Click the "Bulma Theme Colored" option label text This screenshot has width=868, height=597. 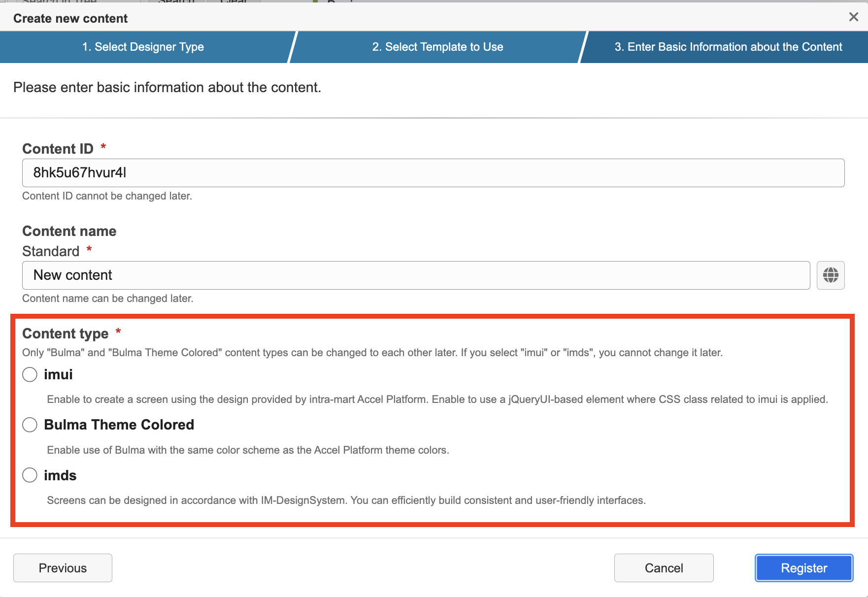pyautogui.click(x=119, y=425)
